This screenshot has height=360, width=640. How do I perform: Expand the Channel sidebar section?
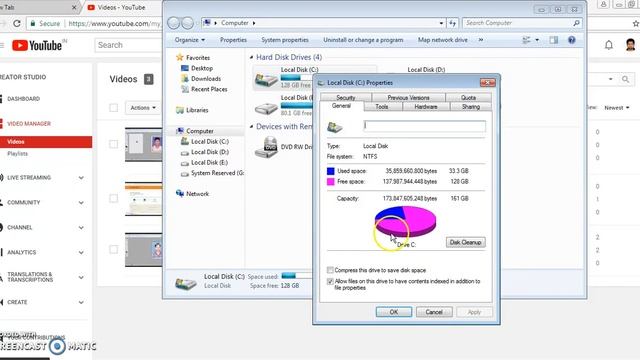[x=81, y=227]
